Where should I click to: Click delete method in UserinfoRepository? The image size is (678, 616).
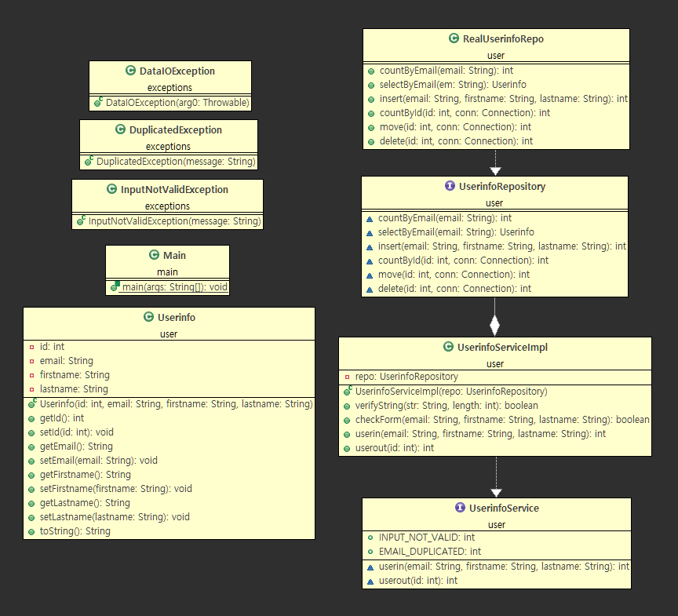click(x=454, y=288)
